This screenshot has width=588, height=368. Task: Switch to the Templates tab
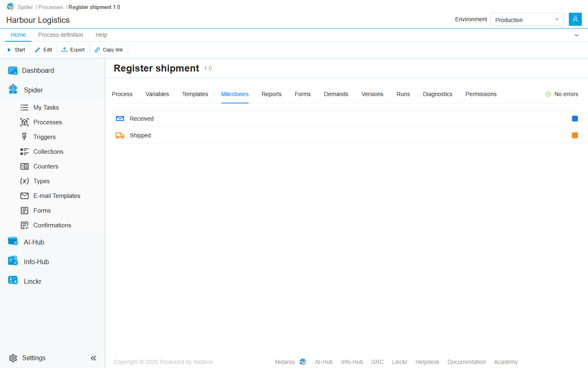195,94
